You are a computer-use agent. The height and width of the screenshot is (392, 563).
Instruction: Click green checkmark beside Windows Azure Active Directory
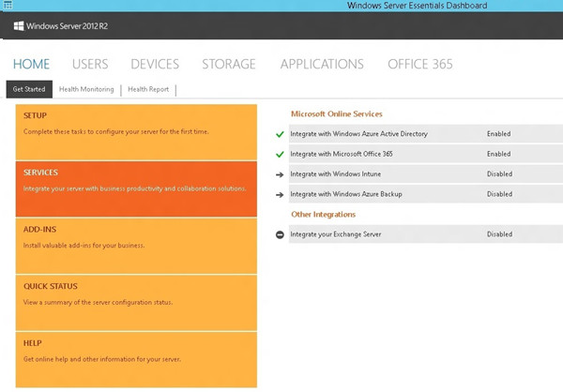tap(280, 134)
